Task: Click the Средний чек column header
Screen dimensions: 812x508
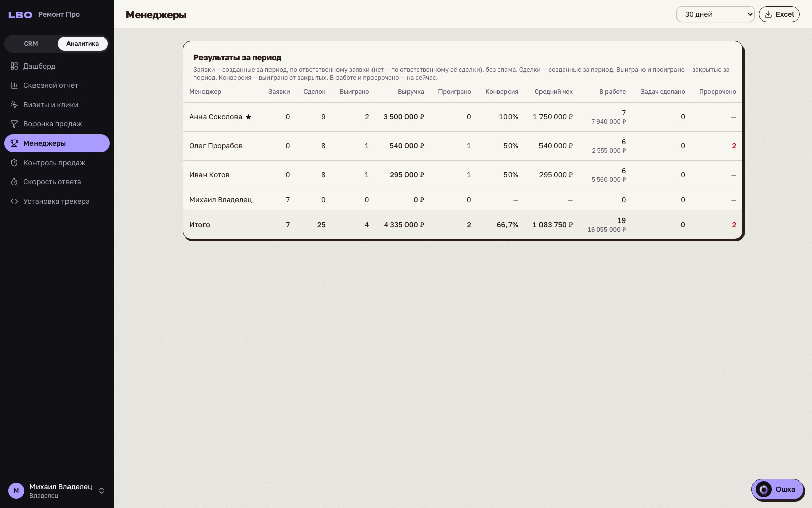Action: pyautogui.click(x=554, y=92)
